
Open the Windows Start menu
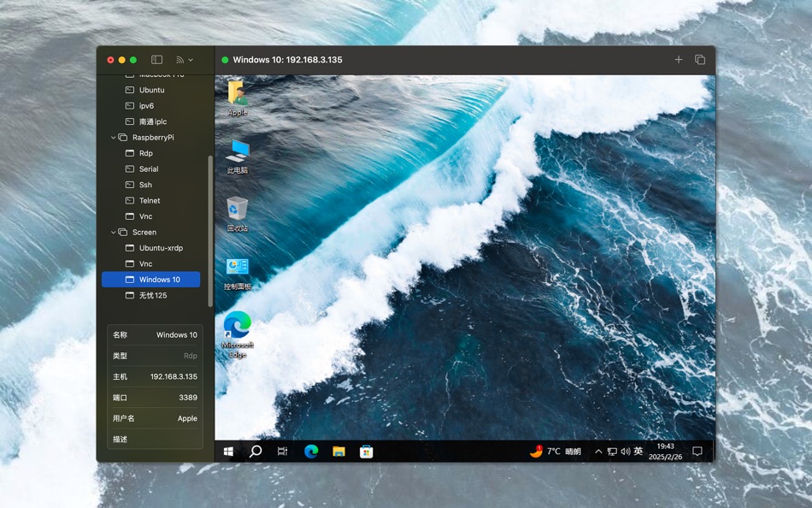(228, 452)
